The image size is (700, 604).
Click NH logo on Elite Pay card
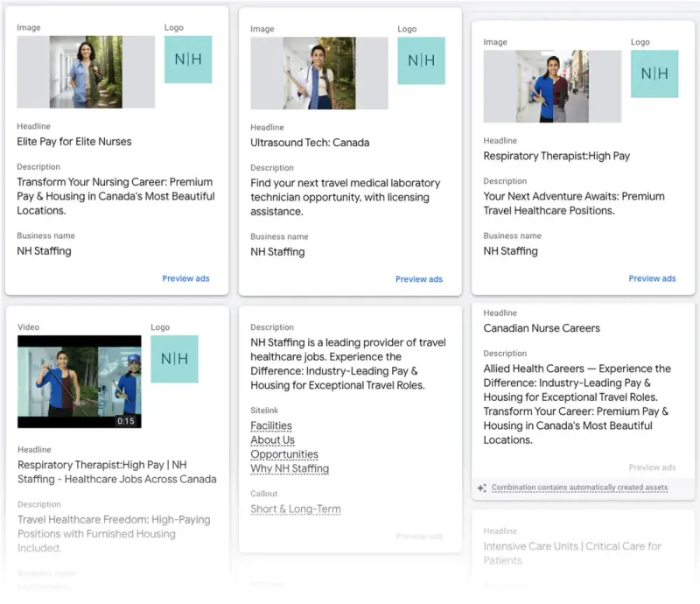pyautogui.click(x=188, y=60)
